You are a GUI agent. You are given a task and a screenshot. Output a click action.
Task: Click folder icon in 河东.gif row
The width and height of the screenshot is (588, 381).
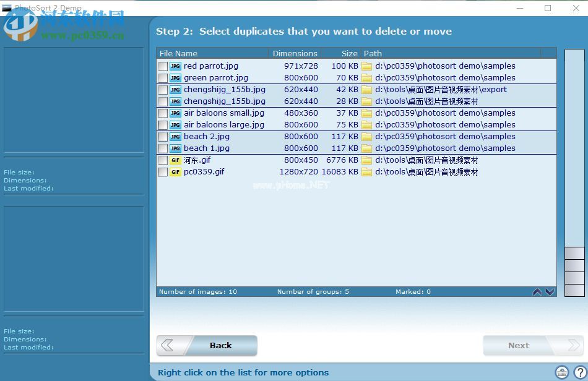click(367, 160)
